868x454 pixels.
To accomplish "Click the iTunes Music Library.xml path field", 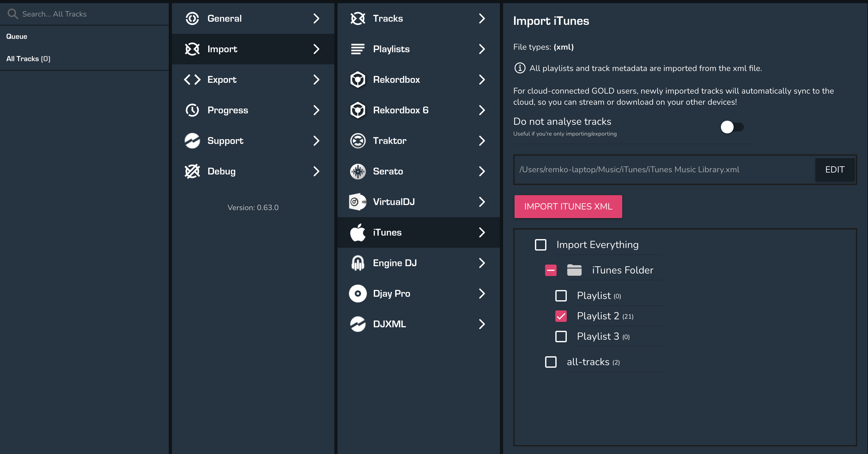I will tap(664, 170).
